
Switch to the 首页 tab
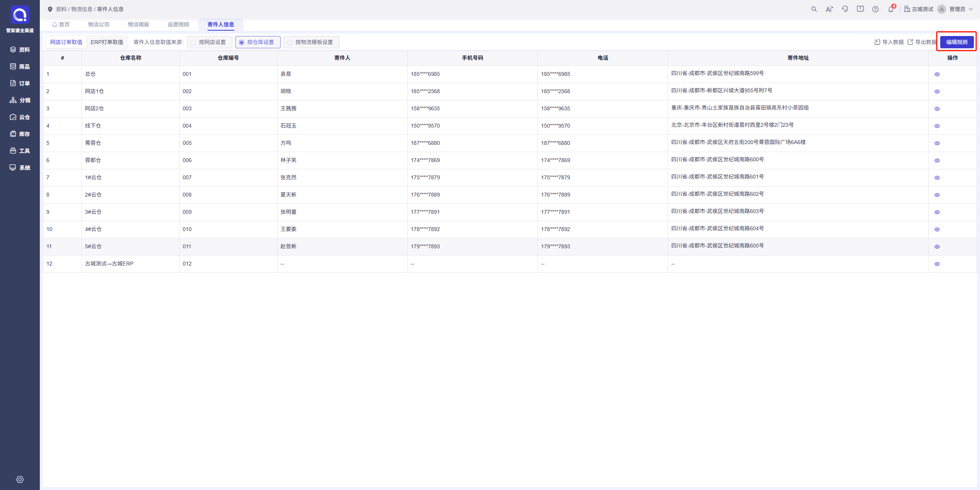pyautogui.click(x=61, y=25)
